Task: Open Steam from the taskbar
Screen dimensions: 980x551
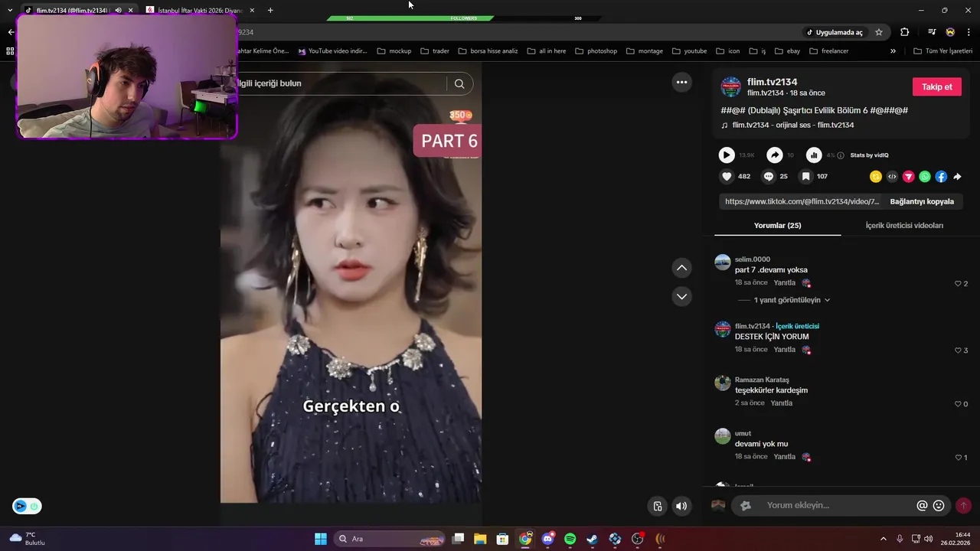Action: click(592, 539)
